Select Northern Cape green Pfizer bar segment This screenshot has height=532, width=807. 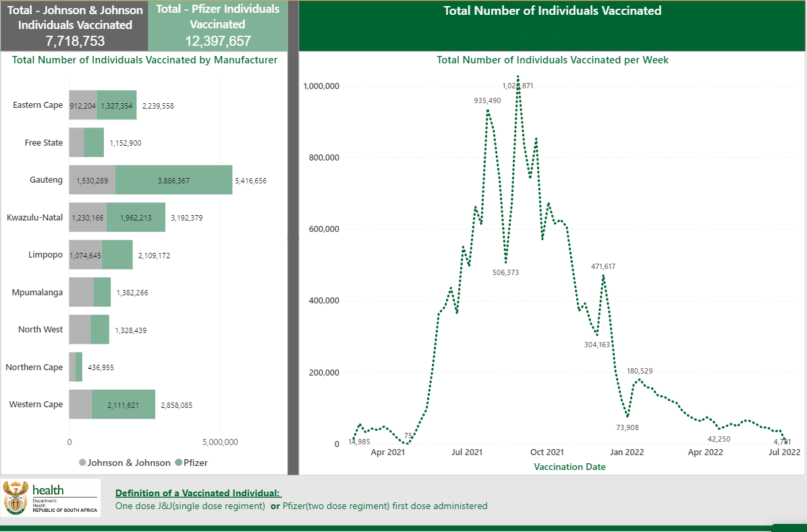pos(79,367)
